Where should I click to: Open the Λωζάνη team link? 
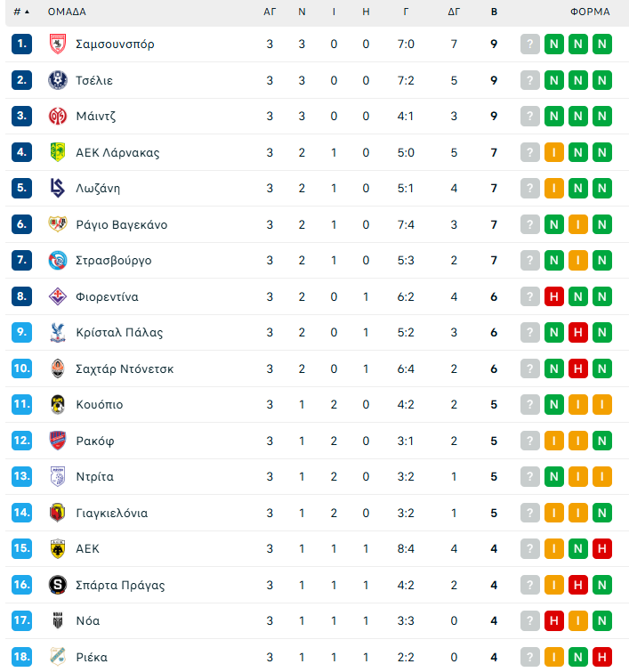pos(98,188)
